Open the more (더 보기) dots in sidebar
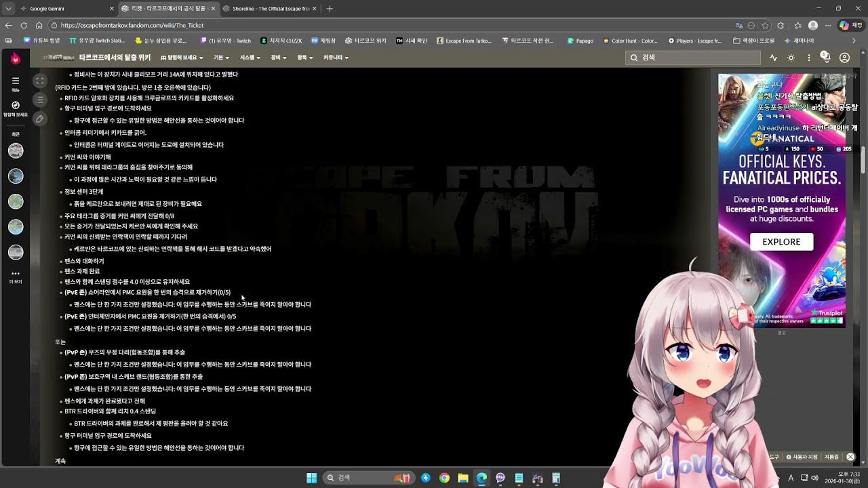 [x=15, y=277]
